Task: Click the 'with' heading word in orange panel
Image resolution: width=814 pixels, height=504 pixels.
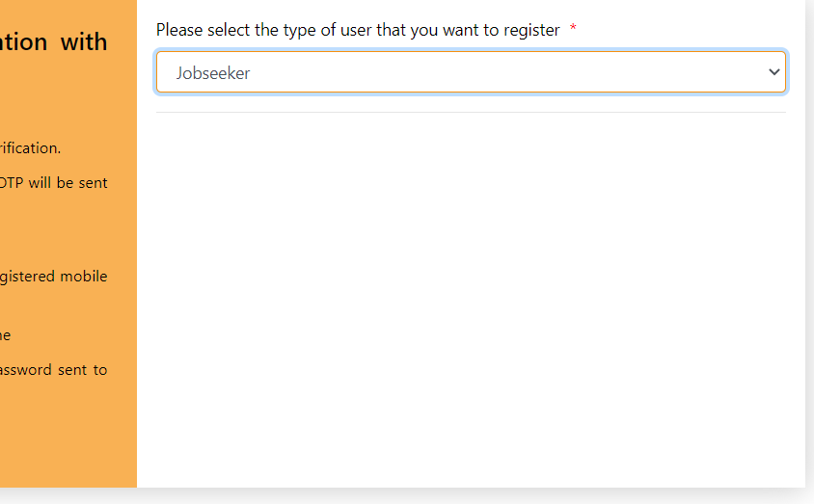Action: point(84,42)
